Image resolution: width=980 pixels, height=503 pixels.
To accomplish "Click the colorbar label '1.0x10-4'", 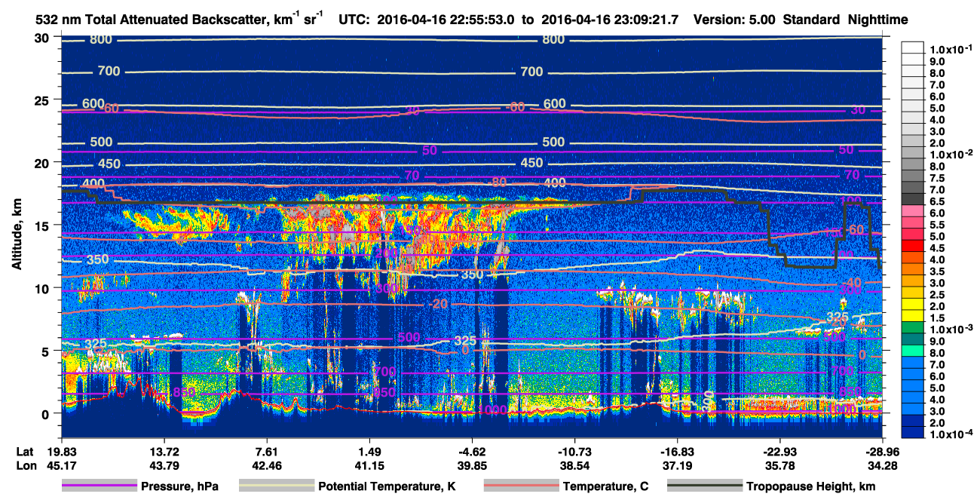I will point(951,434).
